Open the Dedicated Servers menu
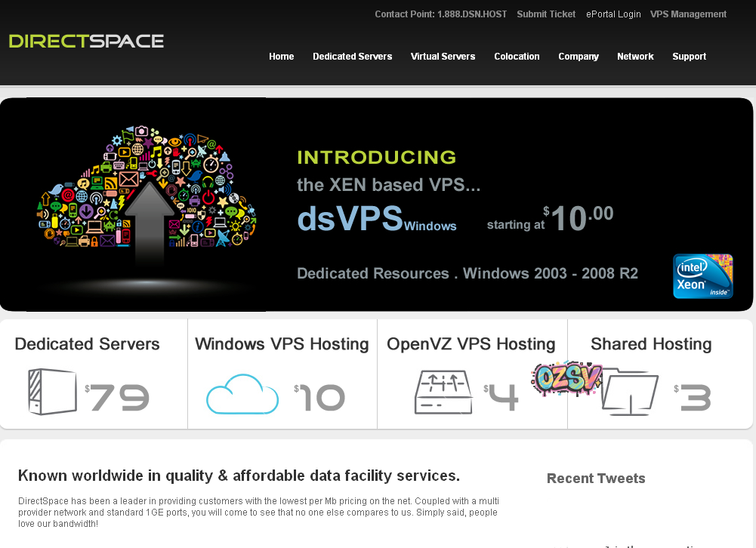Screen dimensions: 756x548 [352, 56]
